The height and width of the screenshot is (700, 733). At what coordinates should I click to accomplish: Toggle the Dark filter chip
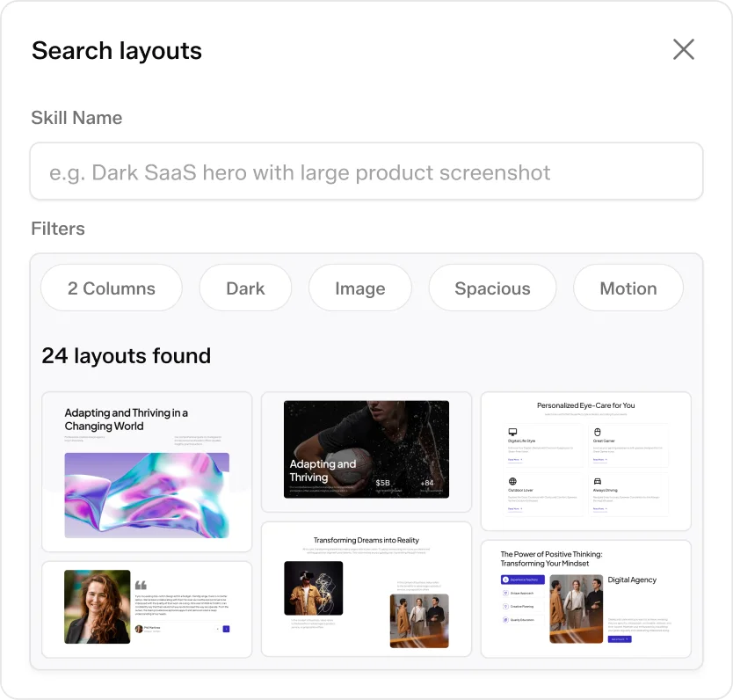pyautogui.click(x=245, y=288)
